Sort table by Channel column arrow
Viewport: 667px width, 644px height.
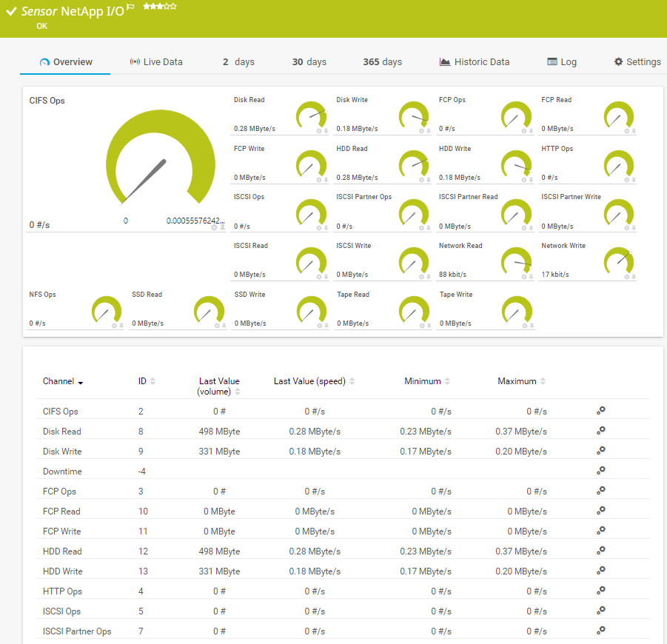click(80, 383)
